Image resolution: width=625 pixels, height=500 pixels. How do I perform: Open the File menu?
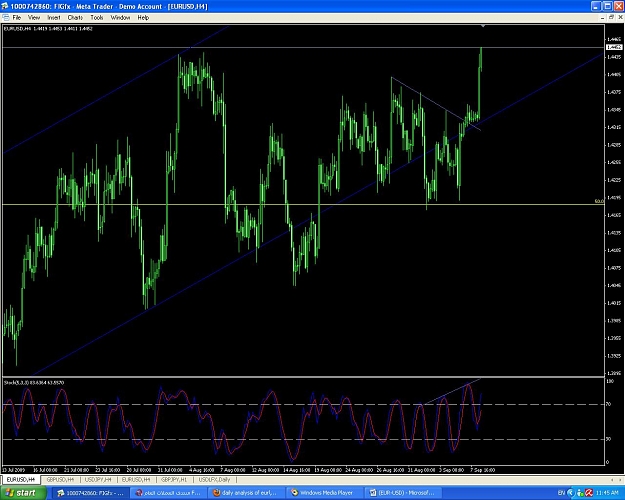[x=17, y=18]
